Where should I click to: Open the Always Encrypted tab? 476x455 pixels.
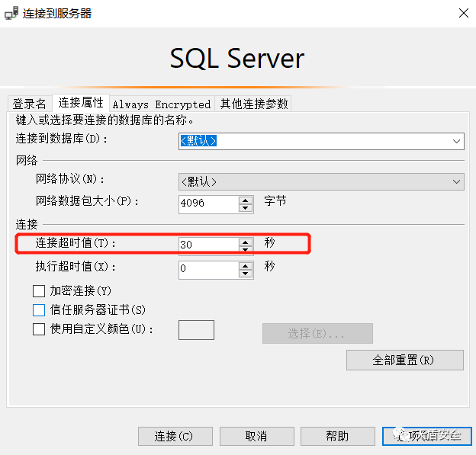(x=161, y=104)
